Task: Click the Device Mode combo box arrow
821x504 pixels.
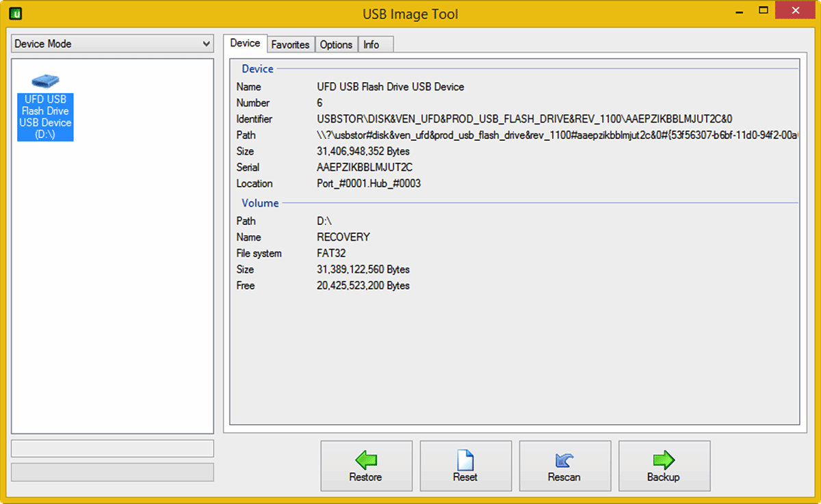Action: [207, 43]
